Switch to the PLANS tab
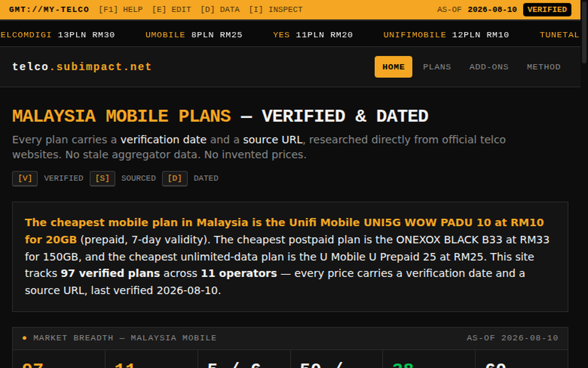The height and width of the screenshot is (368, 588). [437, 67]
